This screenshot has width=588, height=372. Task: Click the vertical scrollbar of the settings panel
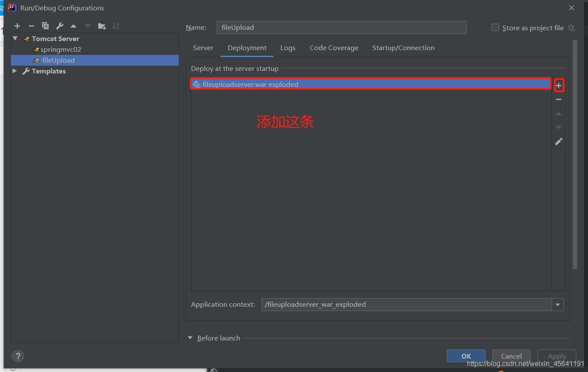pyautogui.click(x=575, y=155)
